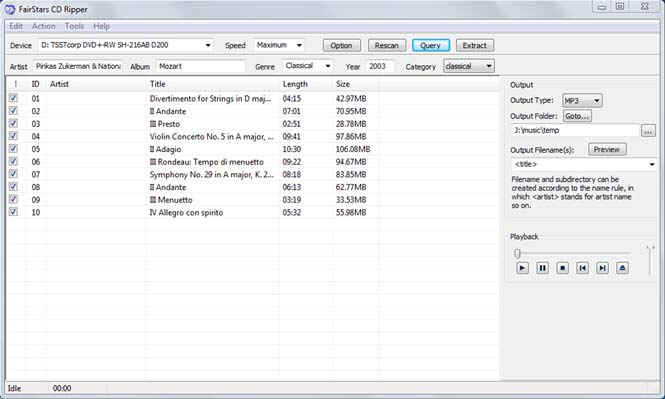Toggle track 07 Symphony No. 29 checkbox
665x399 pixels.
tap(13, 174)
